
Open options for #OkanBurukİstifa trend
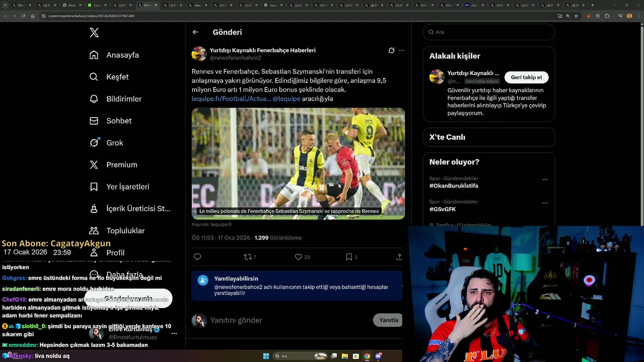point(545,179)
